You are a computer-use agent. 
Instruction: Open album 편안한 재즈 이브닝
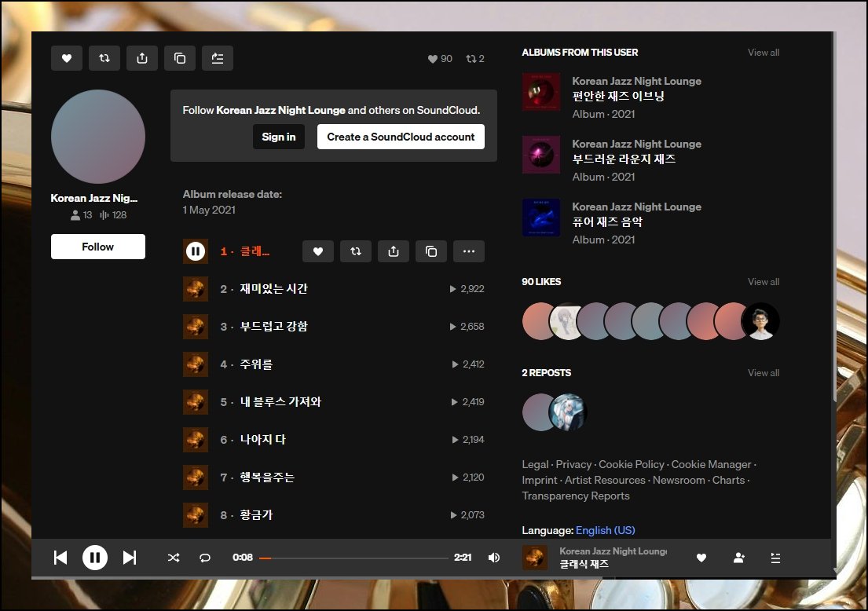coord(618,97)
